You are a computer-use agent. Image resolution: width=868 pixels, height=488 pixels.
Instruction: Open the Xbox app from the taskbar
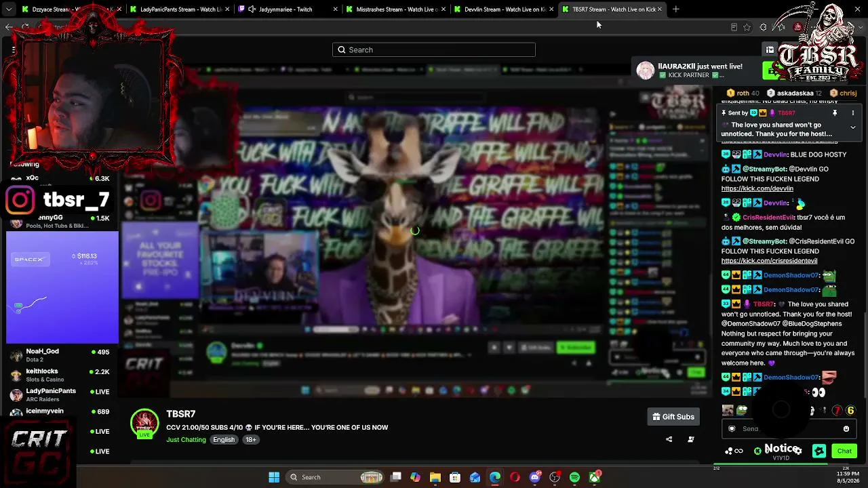tap(595, 477)
